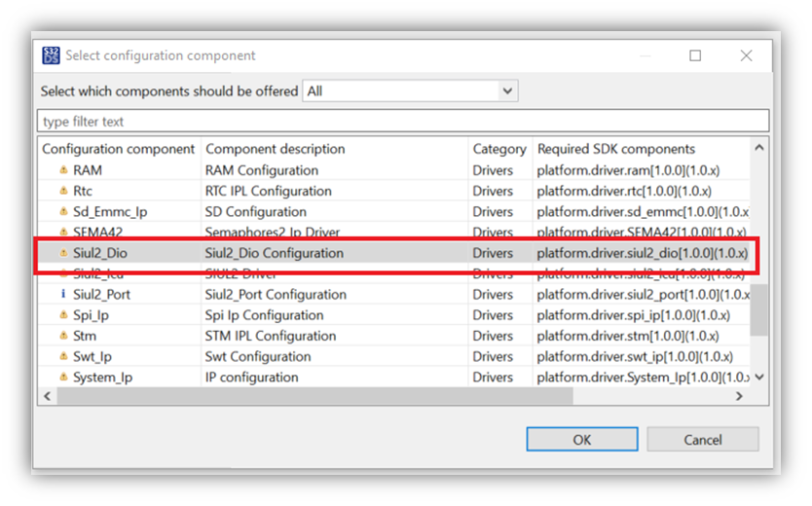The width and height of the screenshot is (812, 506).
Task: Click the horizontal scrollbar right arrow
Action: tap(739, 396)
